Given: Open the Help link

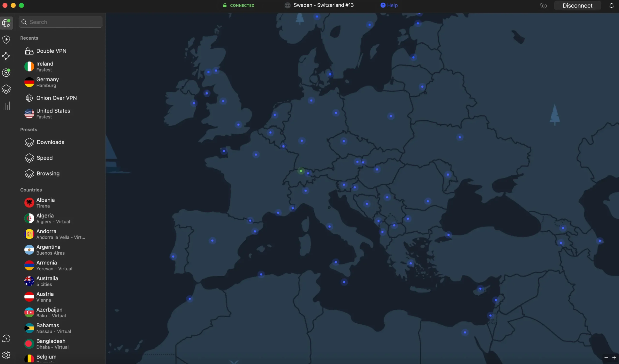Looking at the screenshot, I should [x=389, y=5].
